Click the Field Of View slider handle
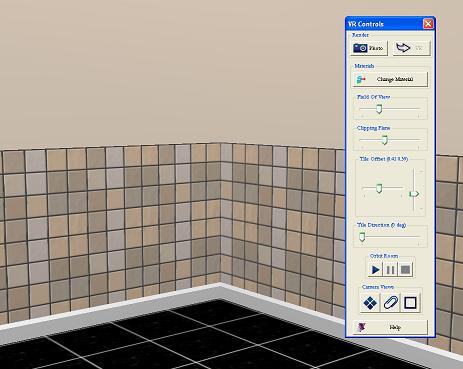The height and width of the screenshot is (369, 463). [379, 109]
